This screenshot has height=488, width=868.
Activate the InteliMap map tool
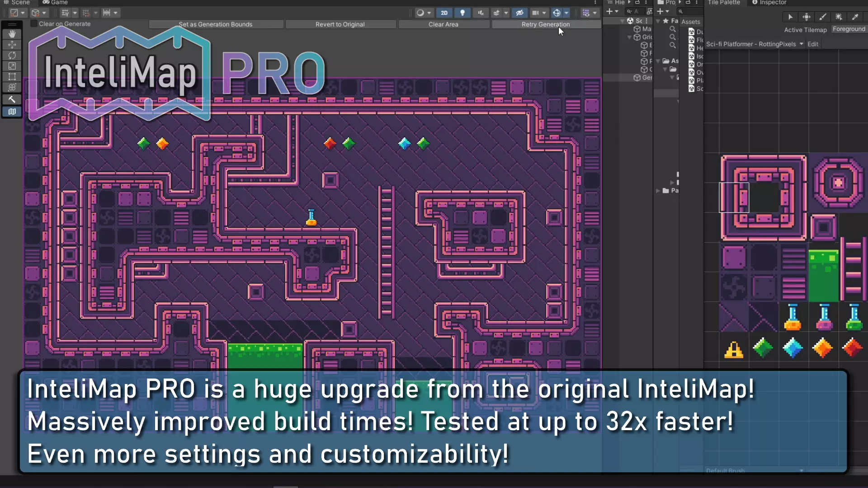[x=12, y=112]
